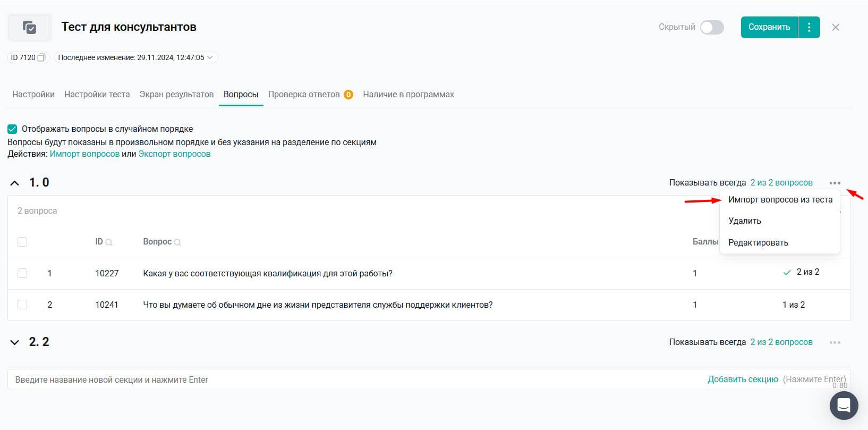Select the checkbox for question 10227
Screen dimensions: 868x430
pos(22,273)
